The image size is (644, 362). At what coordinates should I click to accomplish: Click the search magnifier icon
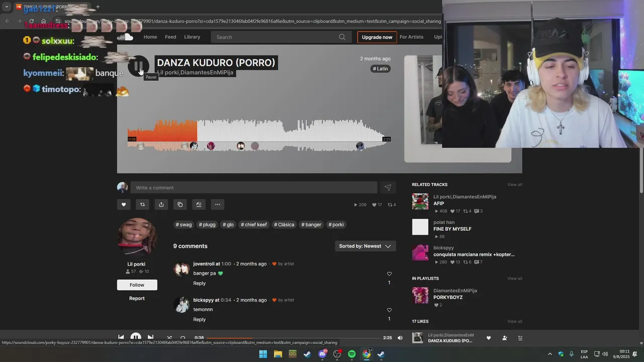coord(342,37)
